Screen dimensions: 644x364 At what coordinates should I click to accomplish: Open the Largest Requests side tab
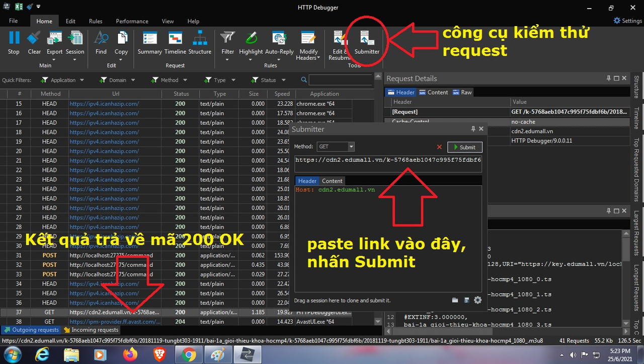(637, 233)
